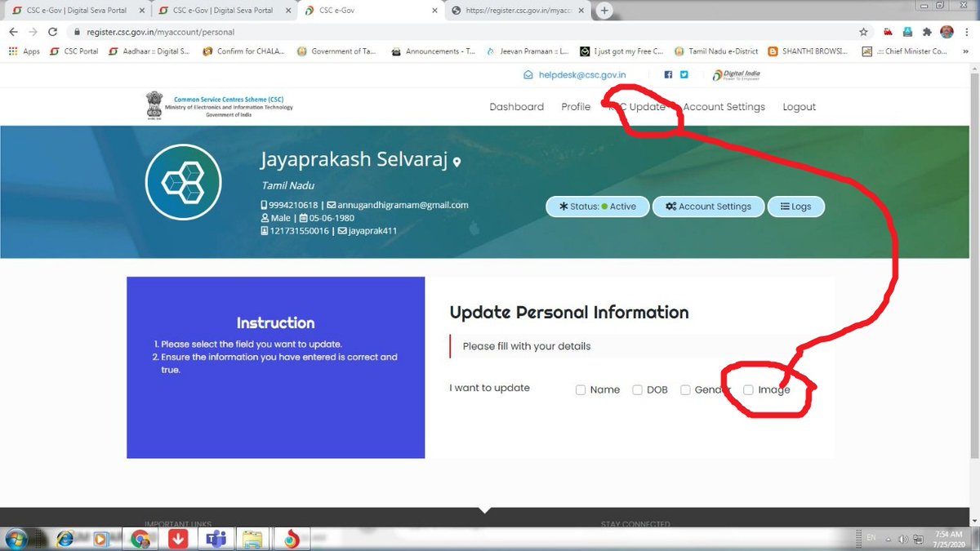Click the Facebook icon in header
This screenshot has width=980, height=551.
[x=668, y=74]
